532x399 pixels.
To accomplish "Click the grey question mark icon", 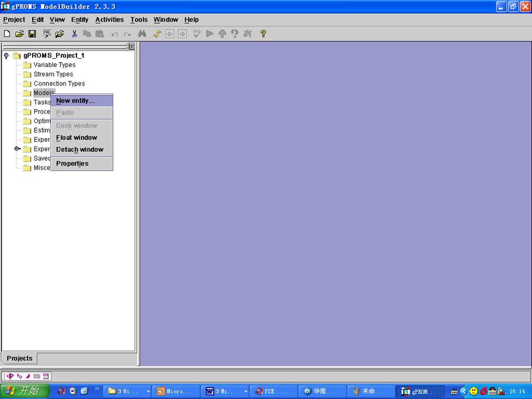I will 234,34.
